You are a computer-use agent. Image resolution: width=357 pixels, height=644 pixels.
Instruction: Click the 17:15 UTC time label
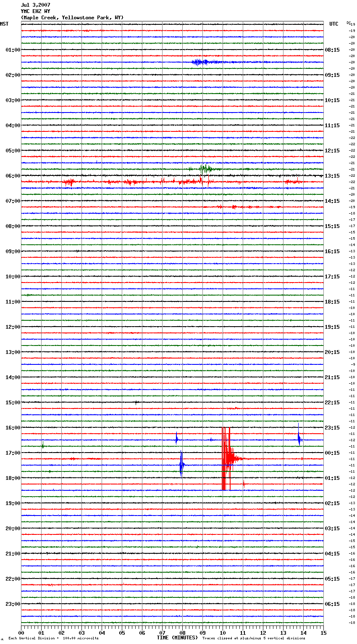tap(332, 277)
